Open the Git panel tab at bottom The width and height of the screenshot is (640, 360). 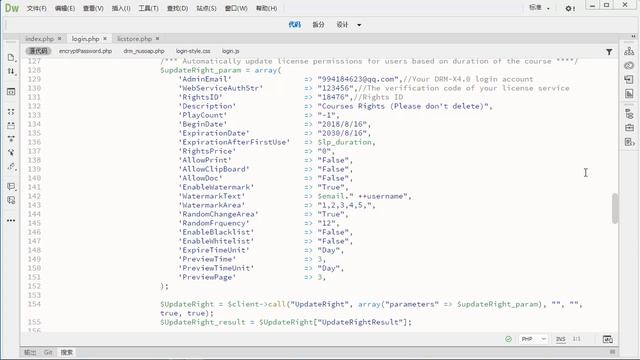(48, 352)
